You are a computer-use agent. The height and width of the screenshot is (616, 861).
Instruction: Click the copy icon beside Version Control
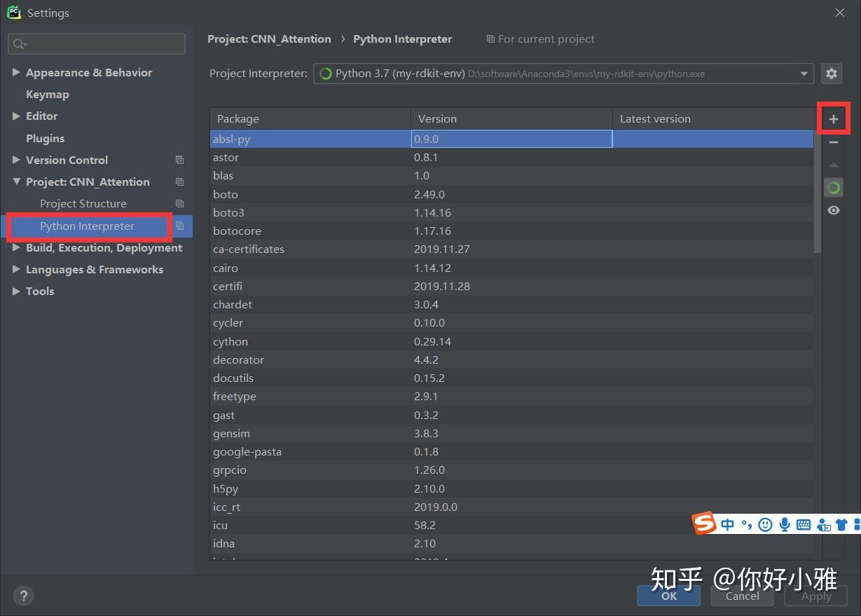click(x=179, y=160)
